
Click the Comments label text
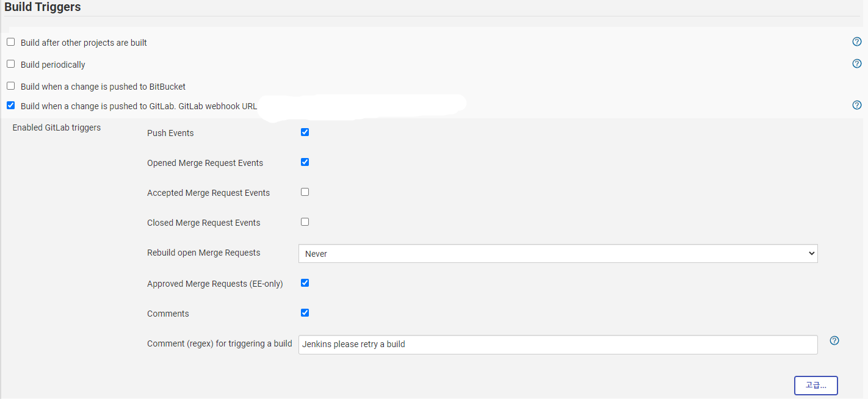click(168, 314)
